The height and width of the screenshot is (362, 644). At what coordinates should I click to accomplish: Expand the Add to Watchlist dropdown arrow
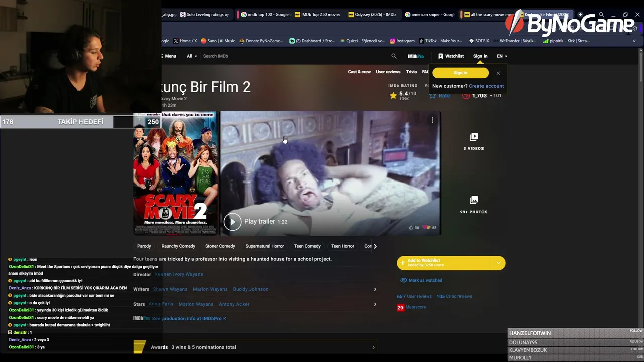pyautogui.click(x=498, y=263)
